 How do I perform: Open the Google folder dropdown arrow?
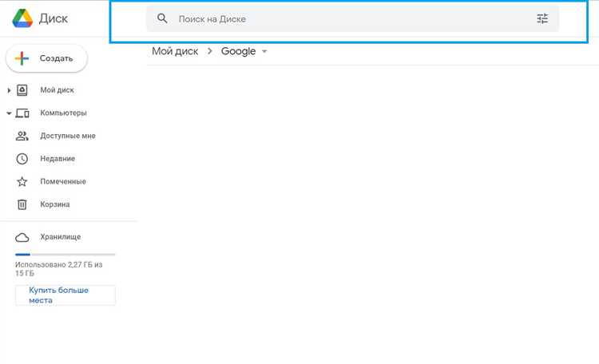(264, 51)
